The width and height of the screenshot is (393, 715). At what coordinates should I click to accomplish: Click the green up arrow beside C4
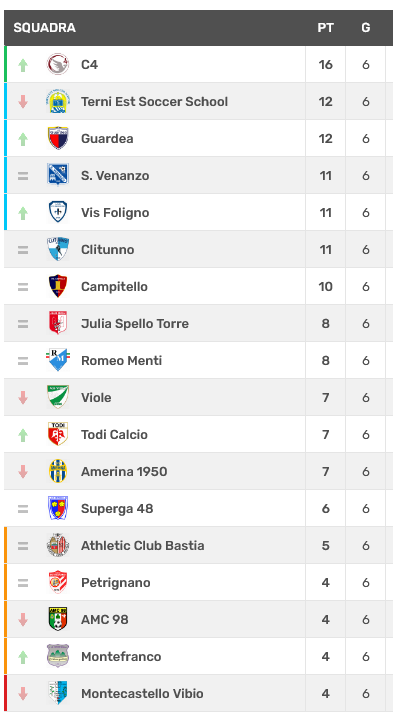pos(23,65)
